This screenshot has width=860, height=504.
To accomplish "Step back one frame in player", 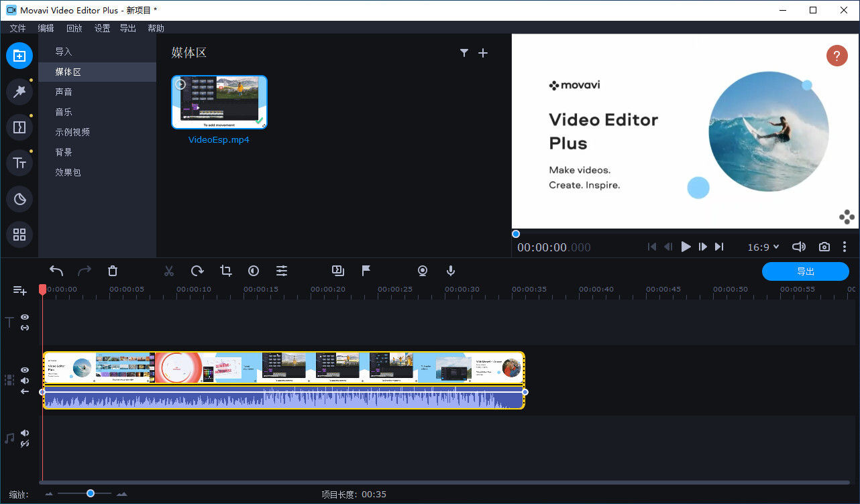I will pyautogui.click(x=669, y=247).
